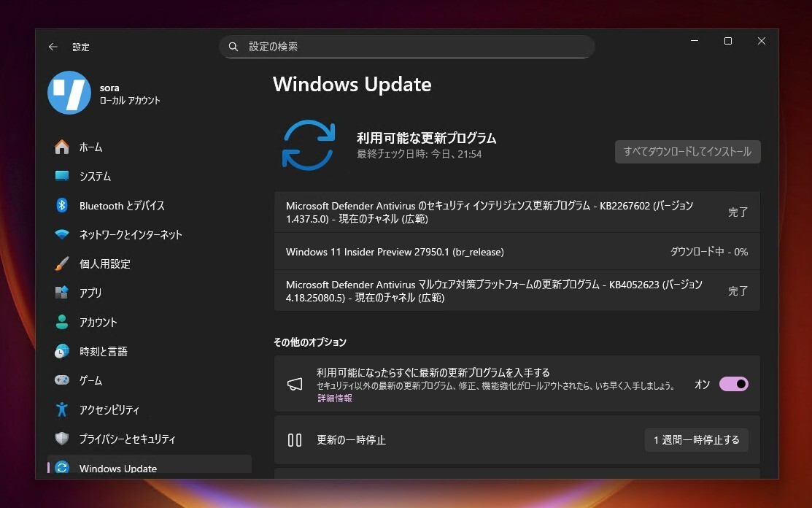812x508 pixels.
Task: Minimize the Settings window
Action: [695, 41]
